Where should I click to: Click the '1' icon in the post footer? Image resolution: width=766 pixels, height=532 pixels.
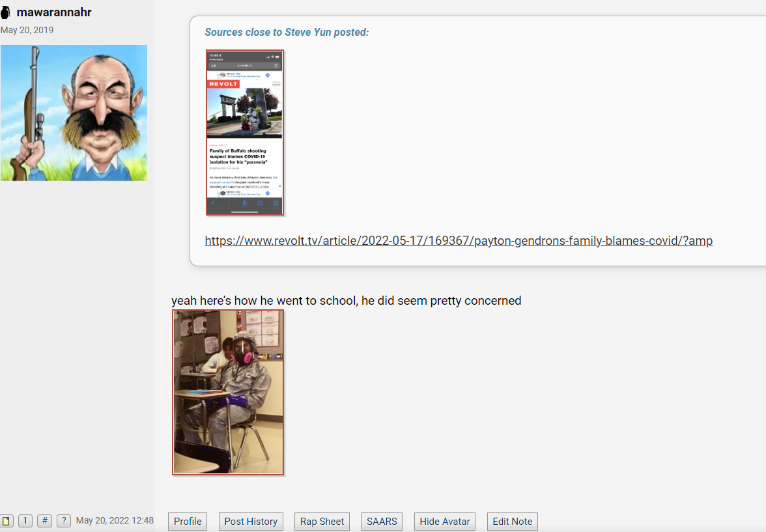tap(25, 521)
